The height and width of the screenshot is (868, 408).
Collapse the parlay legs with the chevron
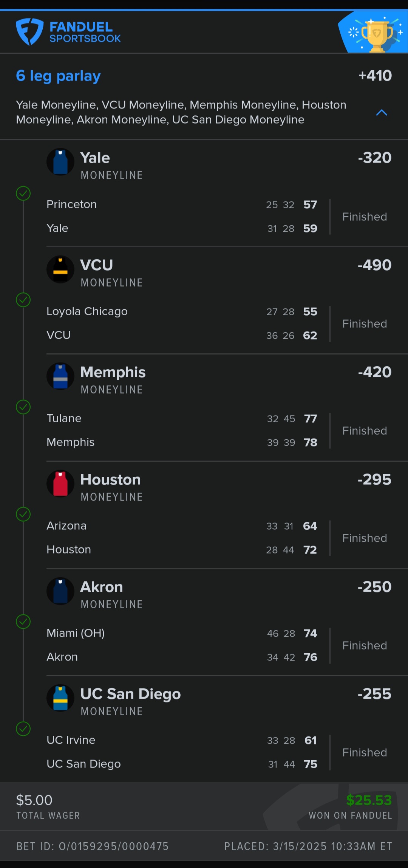[382, 113]
